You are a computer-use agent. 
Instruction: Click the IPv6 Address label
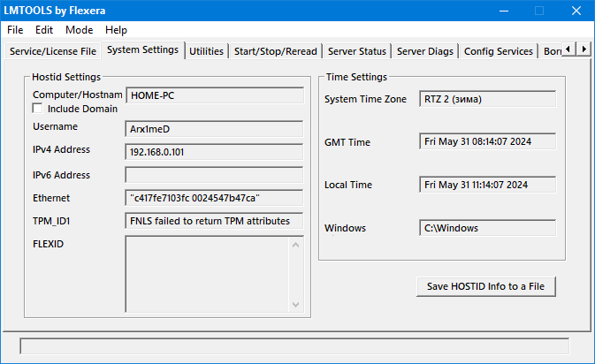point(61,175)
